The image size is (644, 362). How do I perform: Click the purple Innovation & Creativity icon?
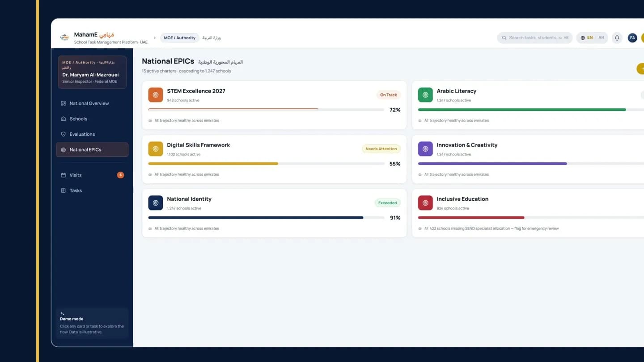coord(425,149)
